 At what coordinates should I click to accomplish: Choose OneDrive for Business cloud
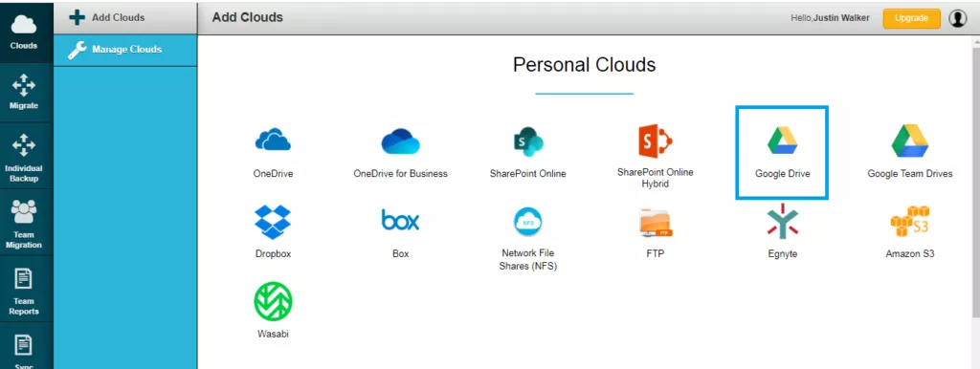(401, 141)
